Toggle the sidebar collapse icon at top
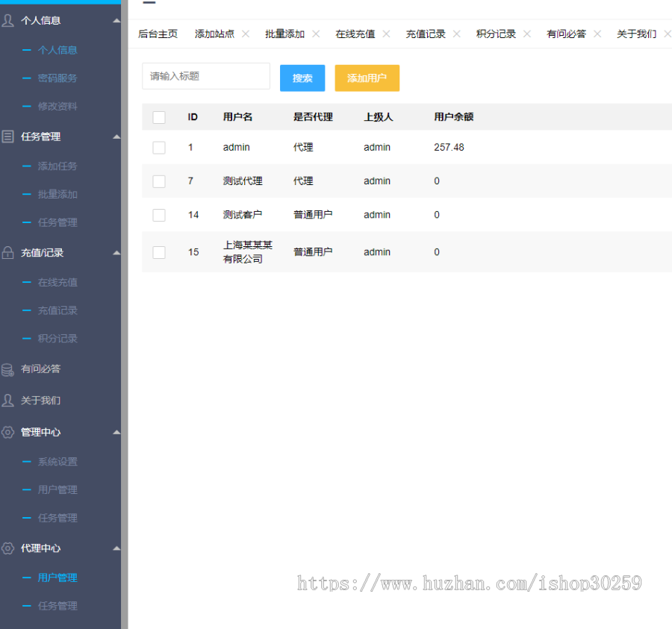672x629 pixels. 149,2
